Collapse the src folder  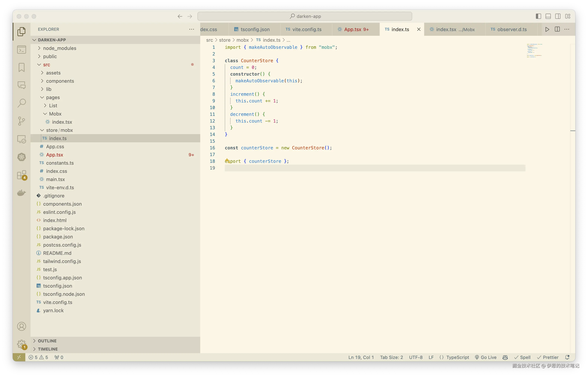115,64
